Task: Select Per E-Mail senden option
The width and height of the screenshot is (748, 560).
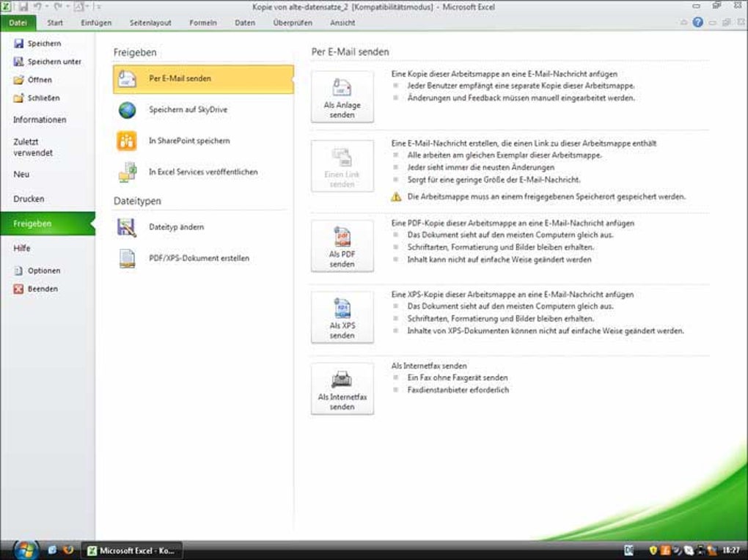Action: (203, 79)
